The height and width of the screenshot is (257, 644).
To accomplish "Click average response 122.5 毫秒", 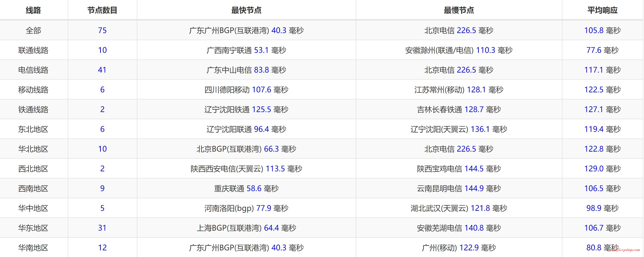I will pos(603,90).
